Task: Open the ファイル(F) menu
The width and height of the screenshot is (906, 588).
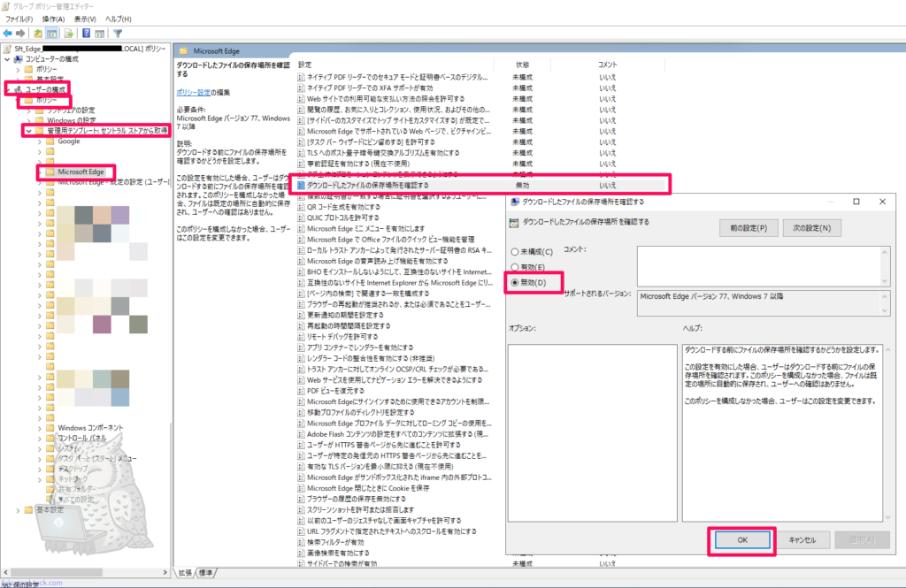Action: 19,19
